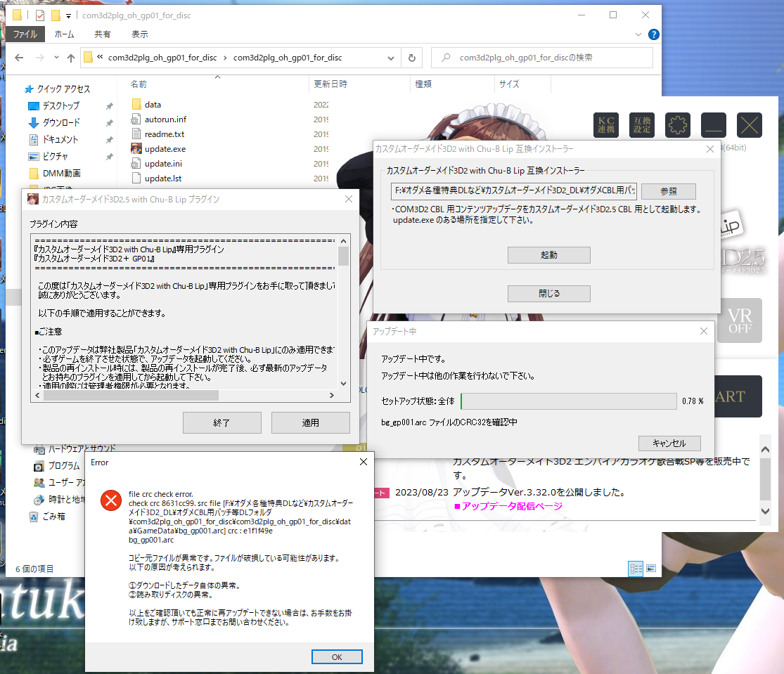Close the Error dialog
This screenshot has width=784, height=674.
364,462
